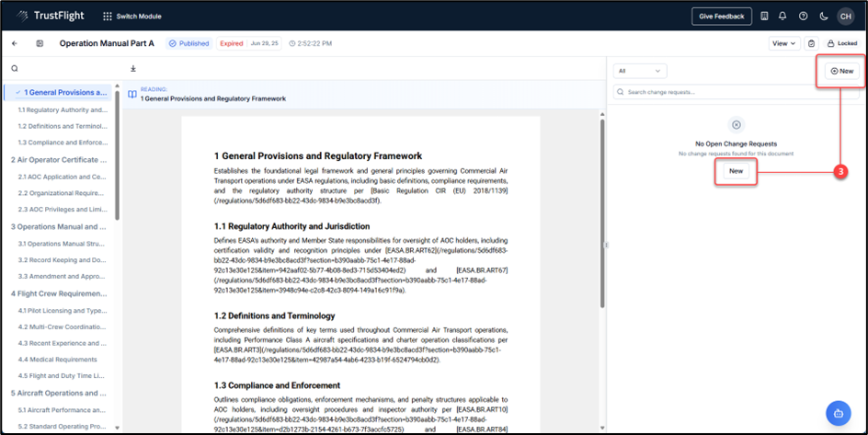Click the help question mark icon
868x435 pixels.
pyautogui.click(x=803, y=16)
